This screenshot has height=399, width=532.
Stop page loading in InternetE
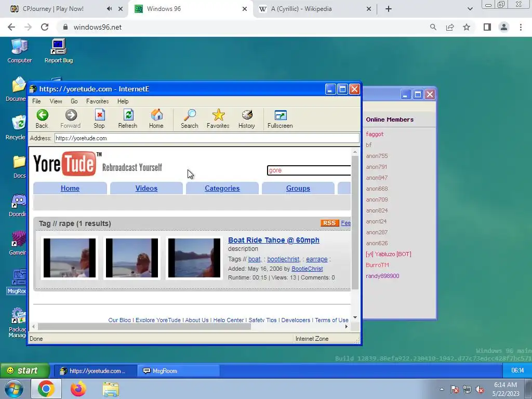[99, 119]
